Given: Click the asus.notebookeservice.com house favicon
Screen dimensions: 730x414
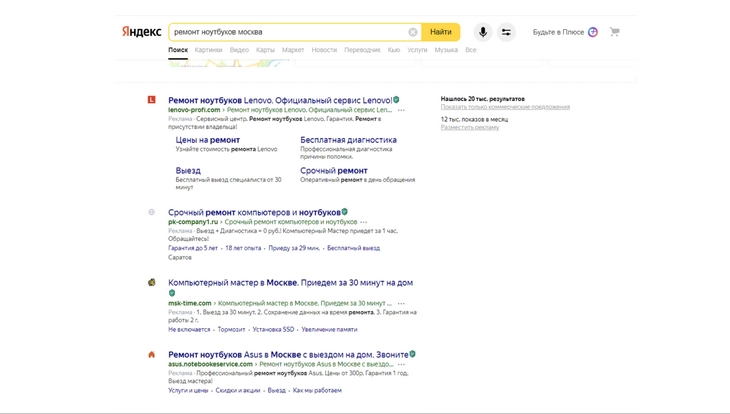Looking at the screenshot, I should [x=151, y=354].
